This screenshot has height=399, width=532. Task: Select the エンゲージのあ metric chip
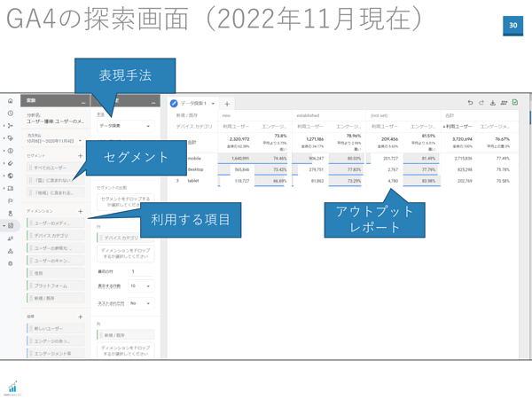tap(55, 341)
